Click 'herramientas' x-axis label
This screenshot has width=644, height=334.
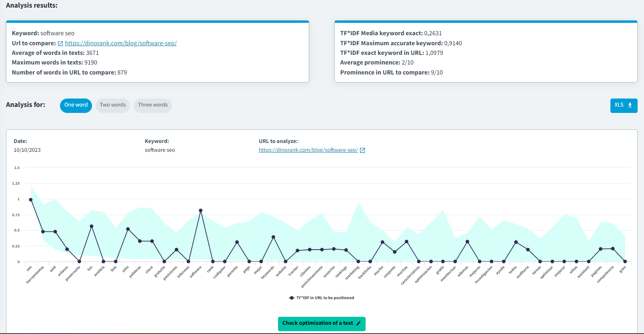coord(35,275)
